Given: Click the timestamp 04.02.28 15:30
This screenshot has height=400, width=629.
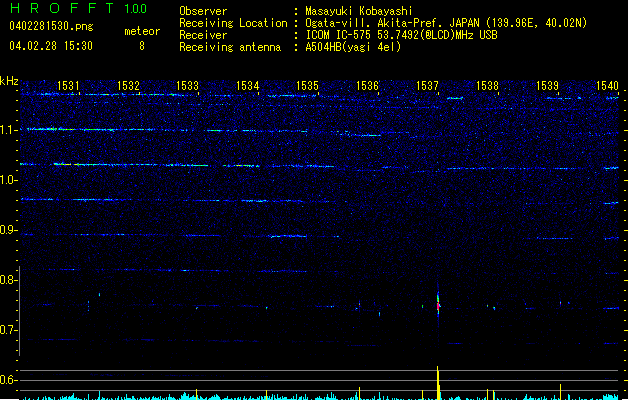Looking at the screenshot, I should click(51, 46).
